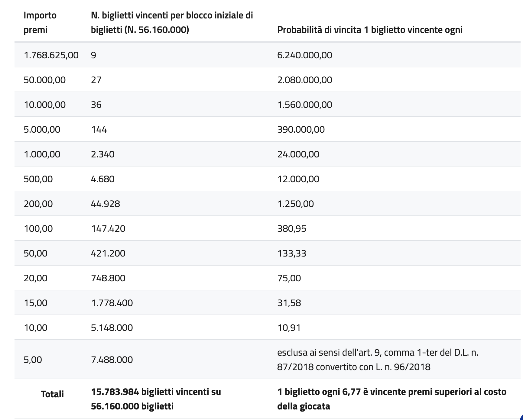Click the 144 winning tickets cell
This screenshot has height=420, width=523.
99,129
